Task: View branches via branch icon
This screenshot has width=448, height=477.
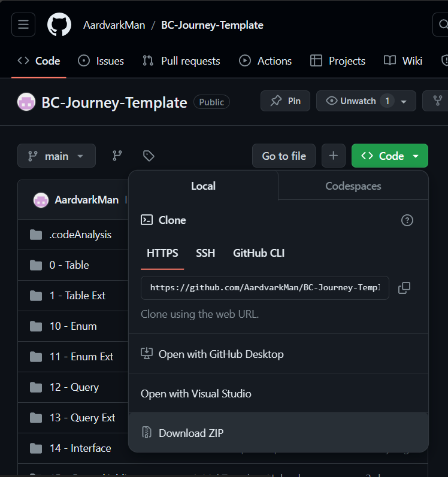Action: click(117, 156)
